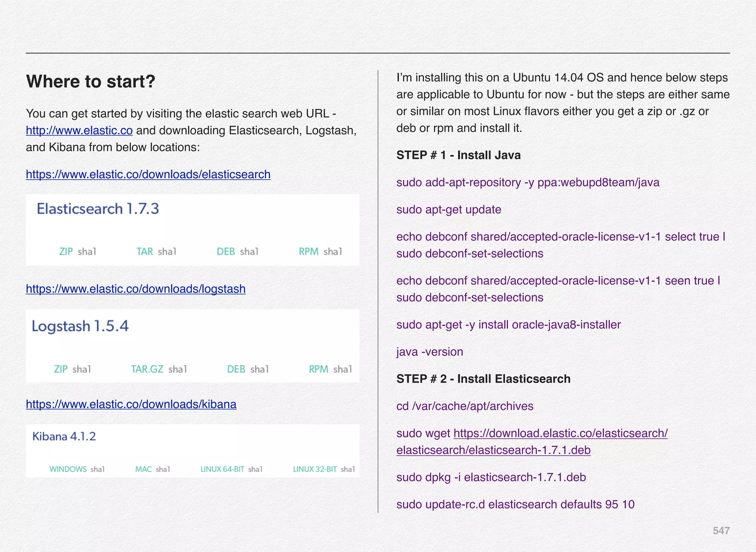
Task: Click the 'STEP # 1 - Install Java' heading
Action: [x=458, y=155]
